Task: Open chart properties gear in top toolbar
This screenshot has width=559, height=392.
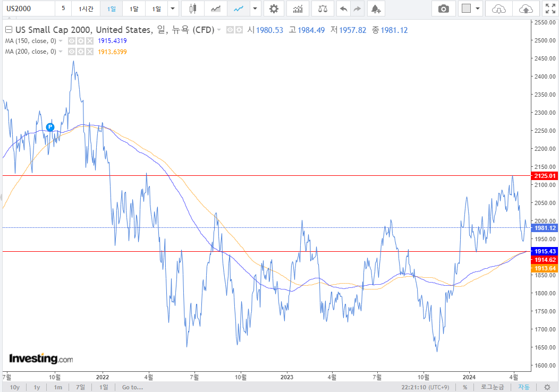Action: tap(274, 8)
